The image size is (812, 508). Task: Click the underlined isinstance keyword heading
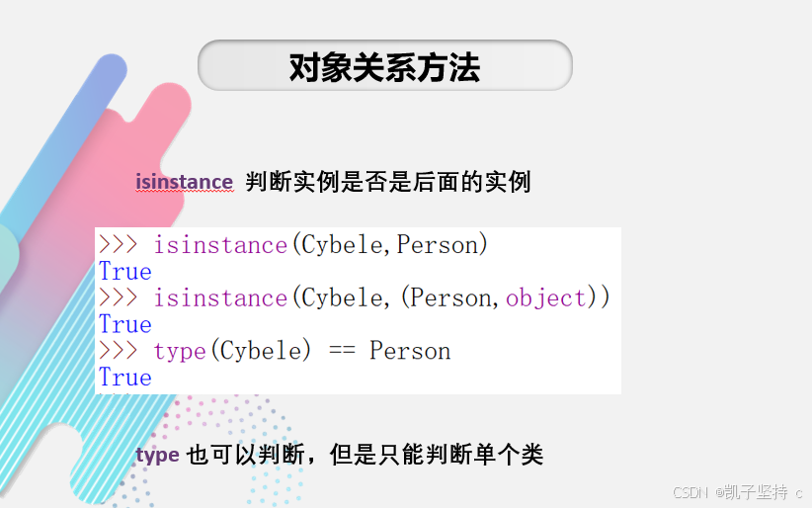coord(185,182)
